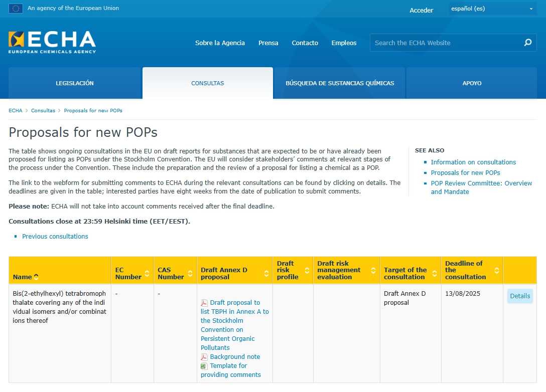The image size is (546, 392).
Task: Switch to Búsqueda de Sustancias Químicas tab
Action: (x=340, y=83)
